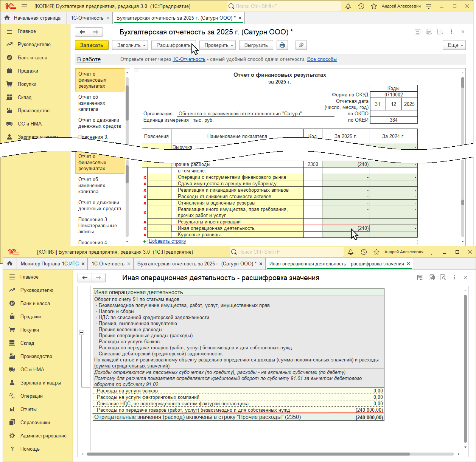
Task: Open the hamburger menu in the top window
Action: (24, 6)
